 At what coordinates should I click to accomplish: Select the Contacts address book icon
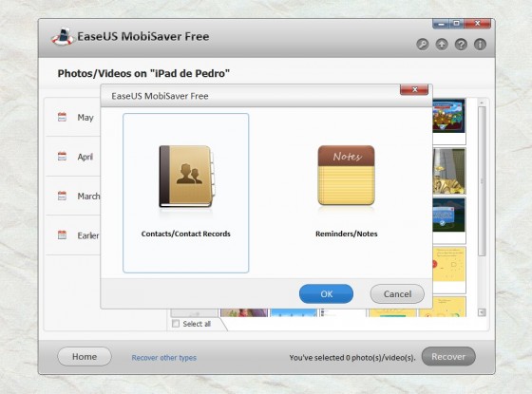point(186,177)
